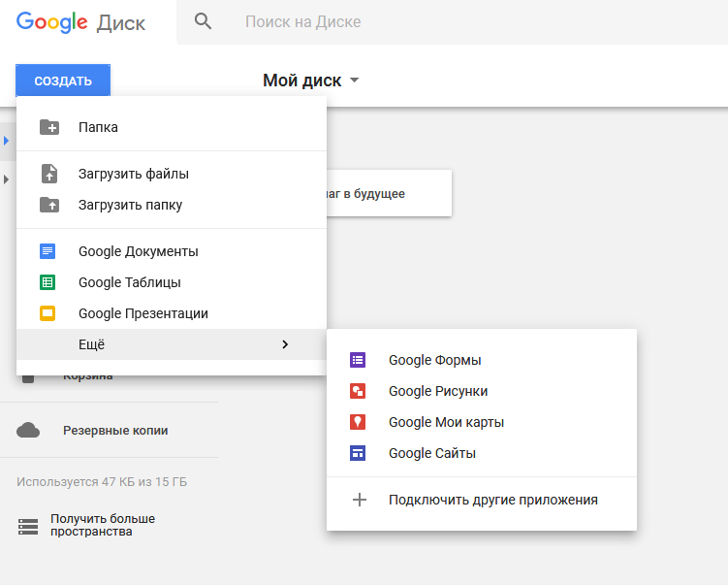This screenshot has height=585, width=728.
Task: Click the purple Google Forms icon
Action: pos(358,360)
